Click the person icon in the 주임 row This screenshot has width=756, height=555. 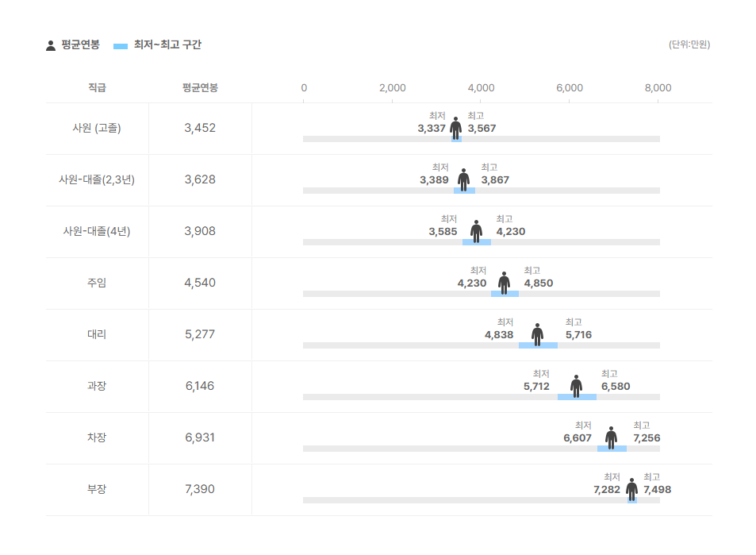tap(504, 283)
